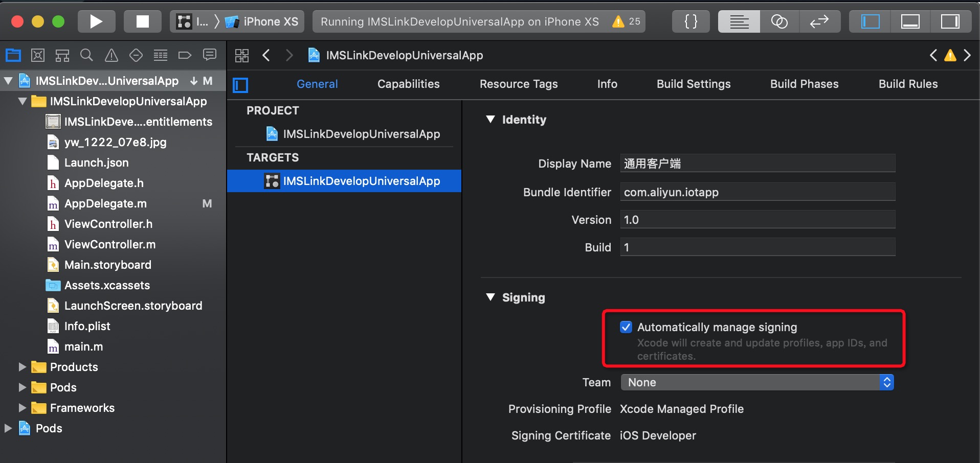Open Info.plist file
This screenshot has width=980, height=463.
coord(78,326)
